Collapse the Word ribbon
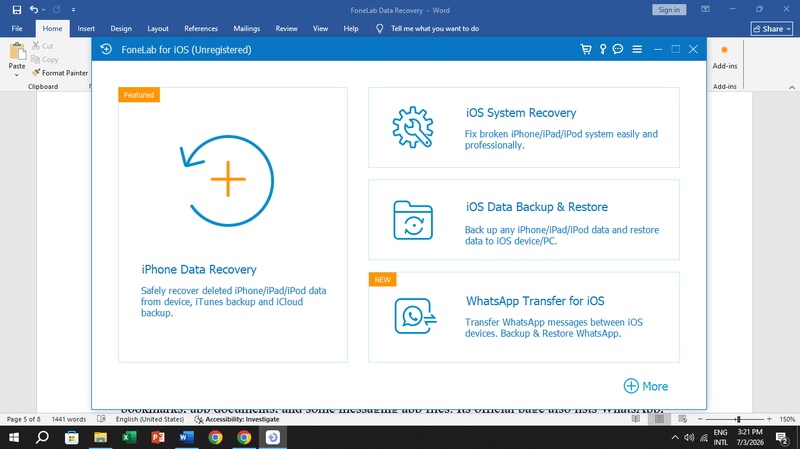Screen dimensions: 800x449 [x=792, y=87]
